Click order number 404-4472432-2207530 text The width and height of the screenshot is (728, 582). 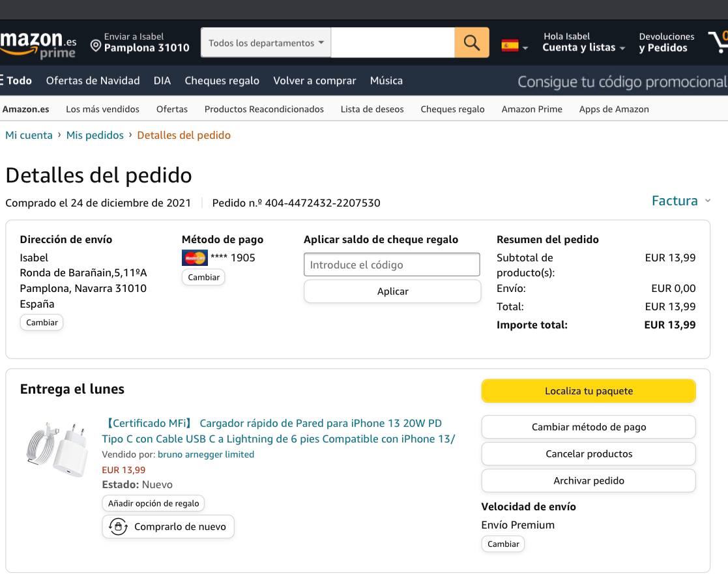[323, 203]
